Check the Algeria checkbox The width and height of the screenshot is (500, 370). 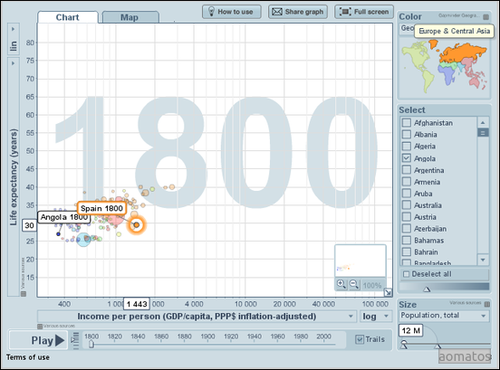[x=406, y=146]
